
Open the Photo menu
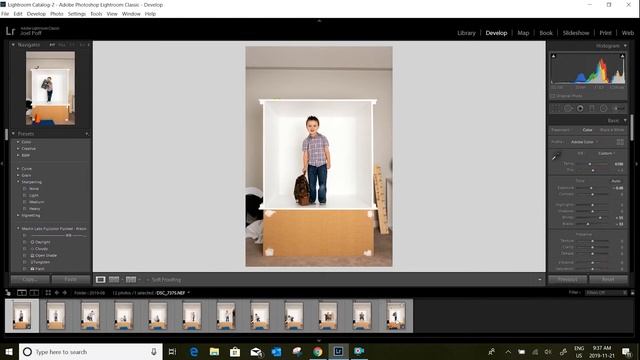[57, 14]
